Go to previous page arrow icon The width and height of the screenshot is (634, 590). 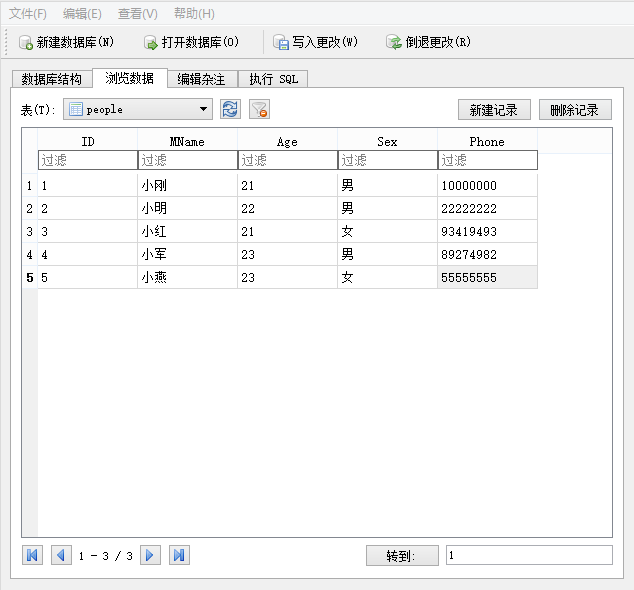tap(61, 555)
